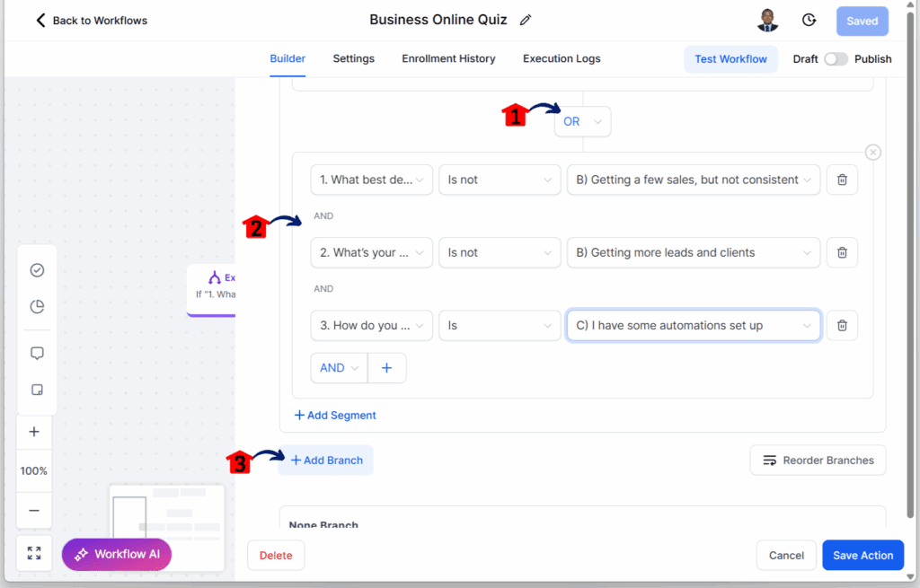Open '1. What best de...' field dropdown
The height and width of the screenshot is (588, 920).
click(371, 180)
